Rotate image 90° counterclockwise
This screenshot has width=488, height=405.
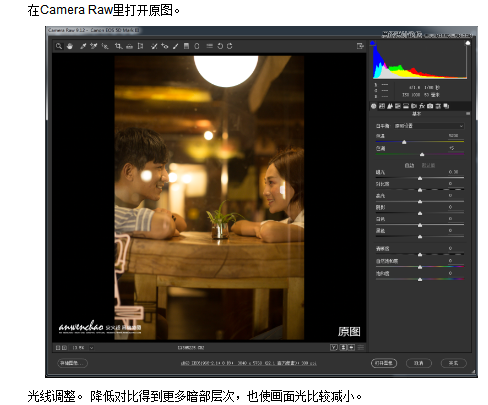click(x=220, y=46)
